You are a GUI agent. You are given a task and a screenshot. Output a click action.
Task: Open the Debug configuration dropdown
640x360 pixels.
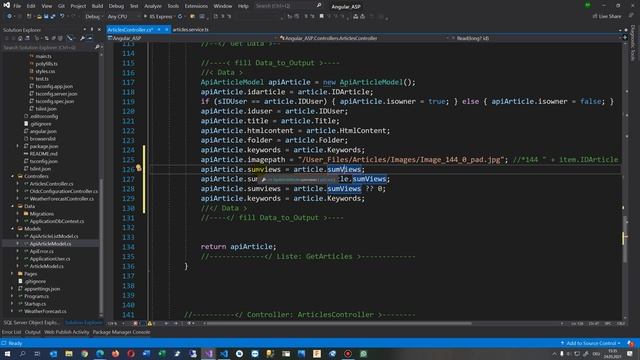[x=93, y=16]
